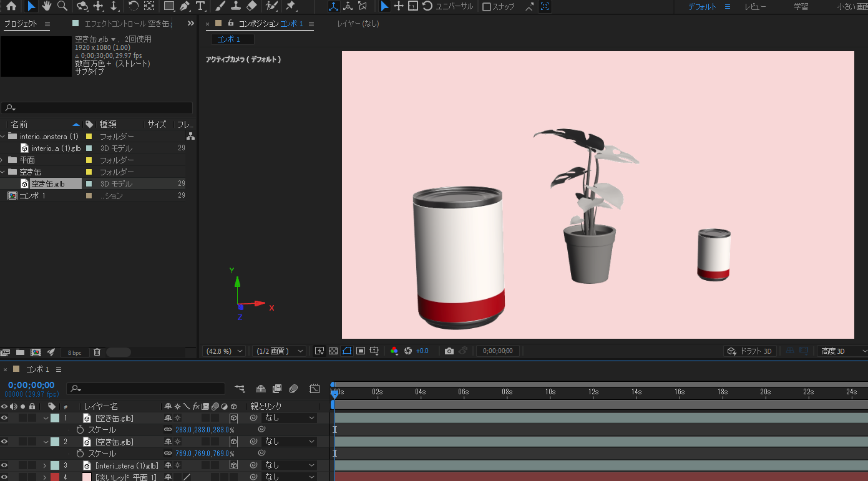The image size is (868, 481).
Task: Open the zoom level dropdown showing 42.8 %
Action: coord(223,351)
